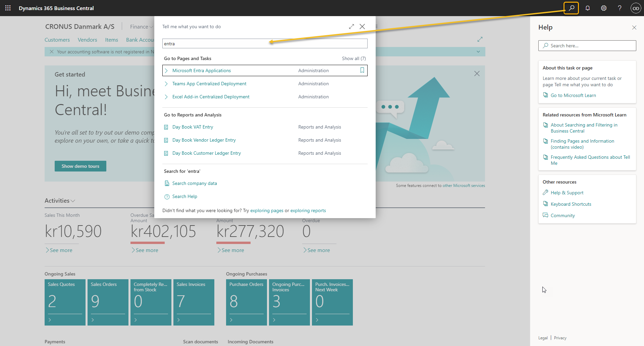Image resolution: width=644 pixels, height=346 pixels.
Task: Close the Tell Me search dialog
Action: coord(362,27)
